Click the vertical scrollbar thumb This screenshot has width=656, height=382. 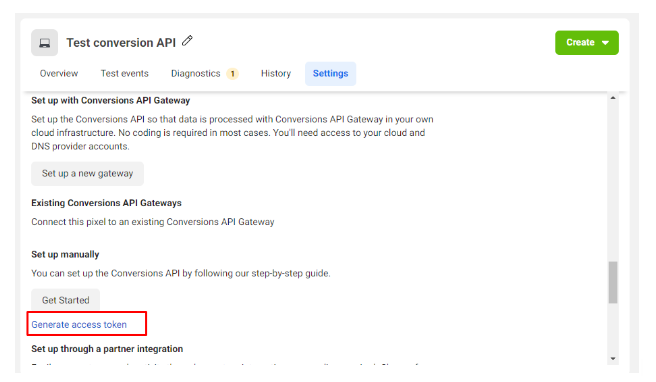pyautogui.click(x=613, y=282)
